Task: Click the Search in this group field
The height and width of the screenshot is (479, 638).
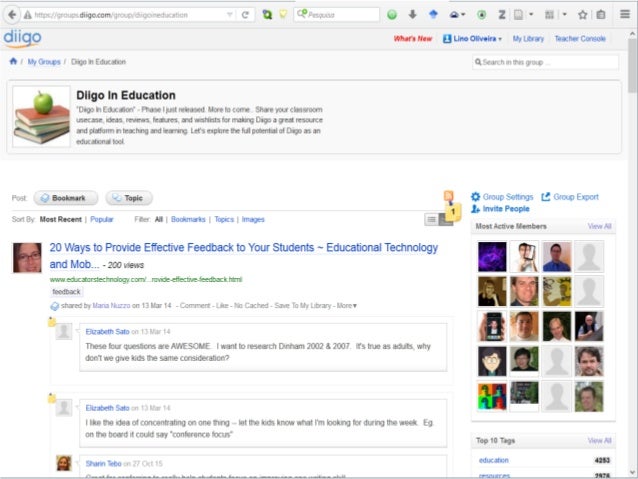Action: 546,62
